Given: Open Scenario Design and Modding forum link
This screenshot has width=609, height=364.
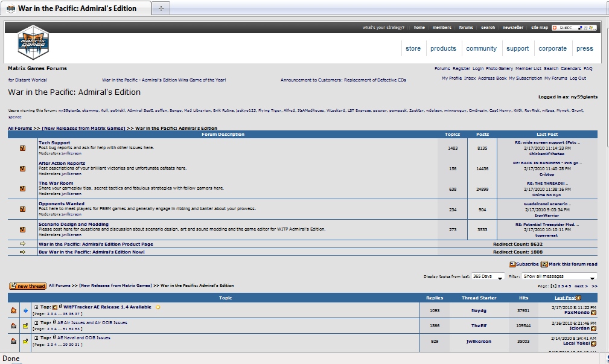Looking at the screenshot, I should click(74, 224).
